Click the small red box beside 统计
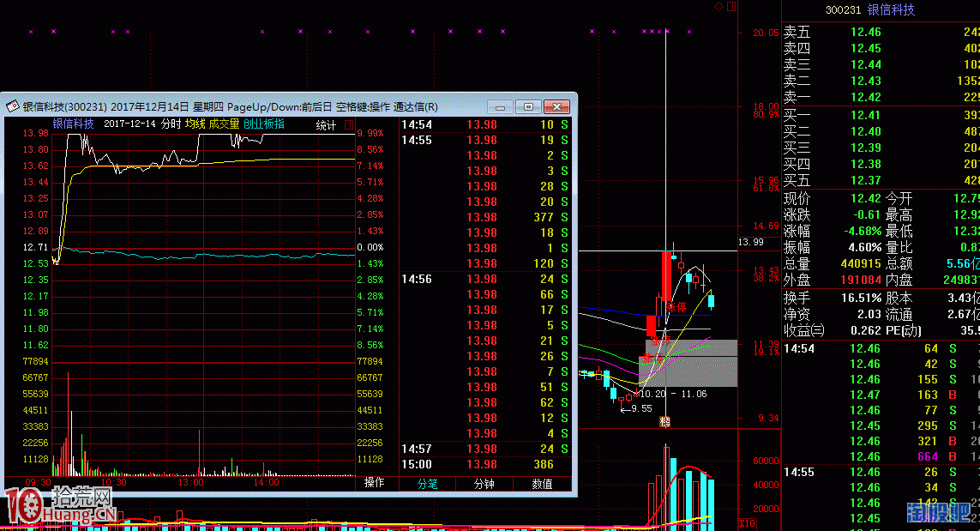 [349, 125]
